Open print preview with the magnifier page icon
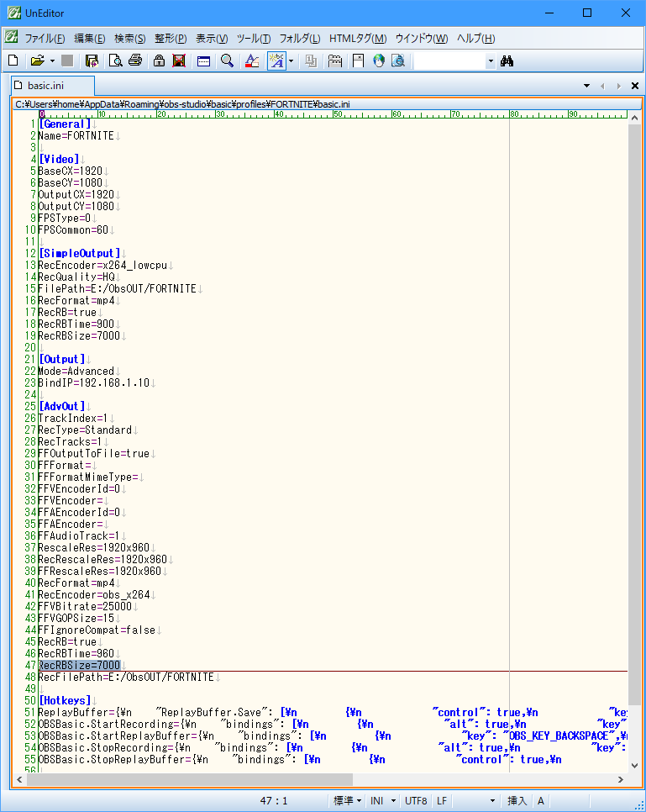Viewport: 646px width, 812px height. point(115,61)
